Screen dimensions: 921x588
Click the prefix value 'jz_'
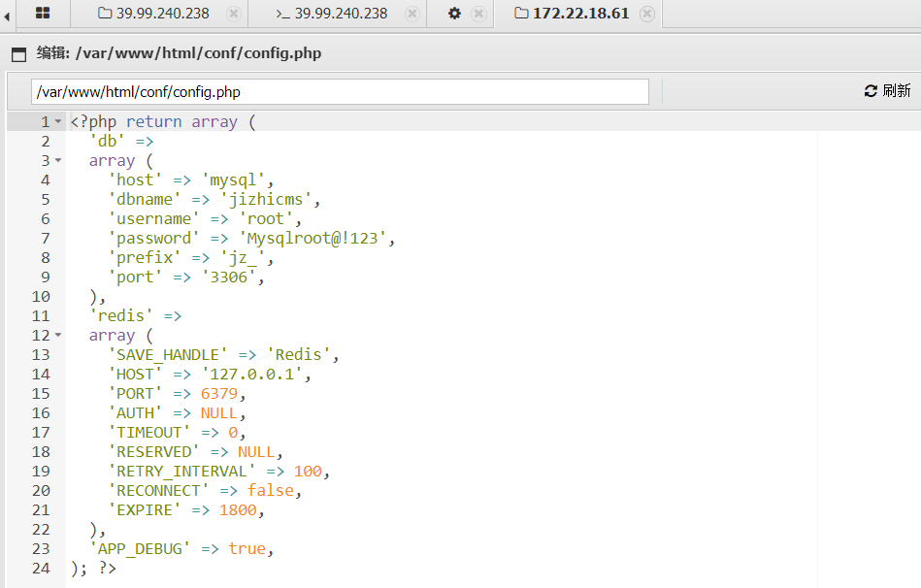(242, 257)
